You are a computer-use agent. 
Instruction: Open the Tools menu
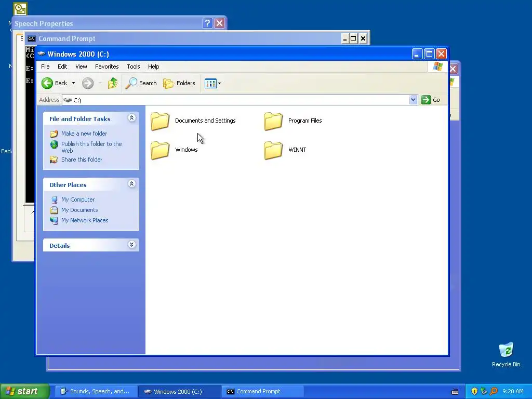click(134, 66)
